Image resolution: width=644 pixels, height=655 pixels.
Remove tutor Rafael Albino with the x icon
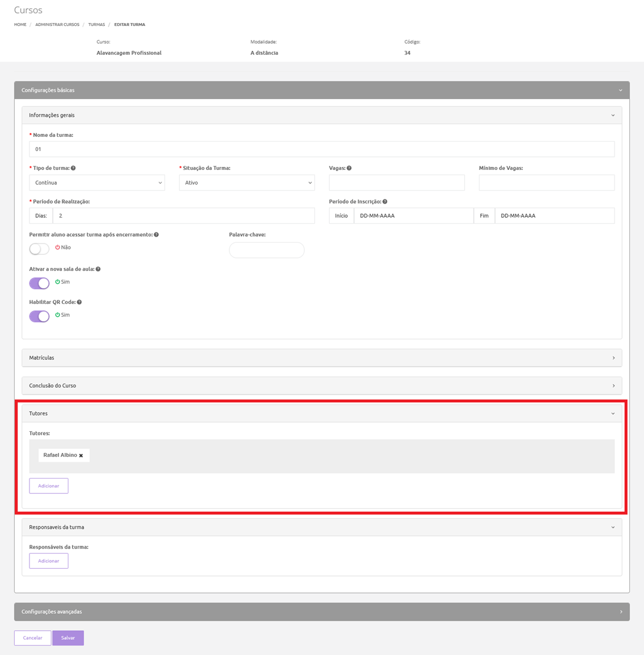pos(81,456)
